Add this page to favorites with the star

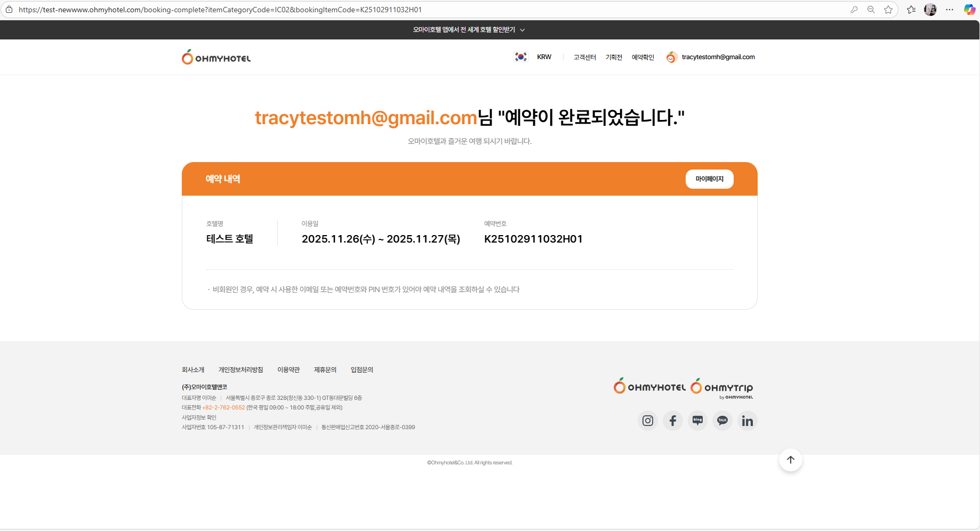pyautogui.click(x=888, y=10)
